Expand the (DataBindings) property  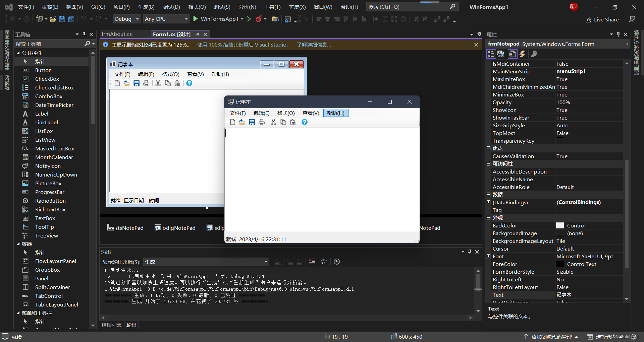click(x=488, y=202)
